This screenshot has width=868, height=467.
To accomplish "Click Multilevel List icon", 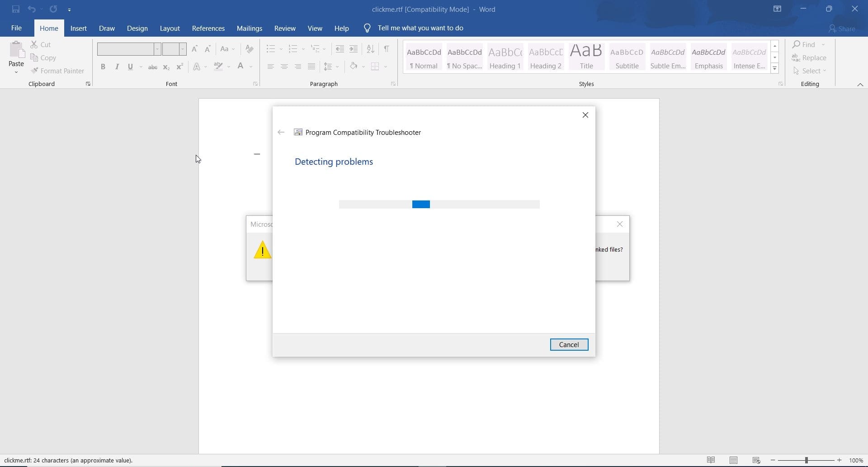I will (x=315, y=49).
